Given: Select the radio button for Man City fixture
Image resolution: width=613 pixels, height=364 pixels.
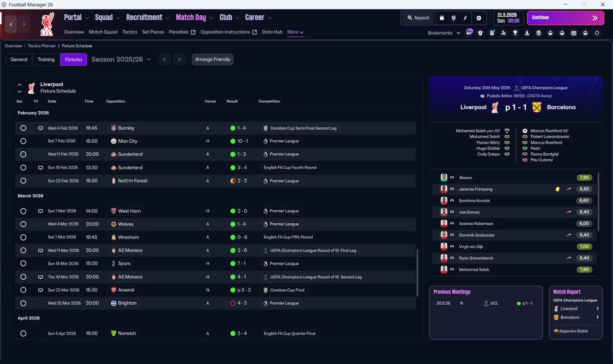Looking at the screenshot, I should (x=23, y=141).
